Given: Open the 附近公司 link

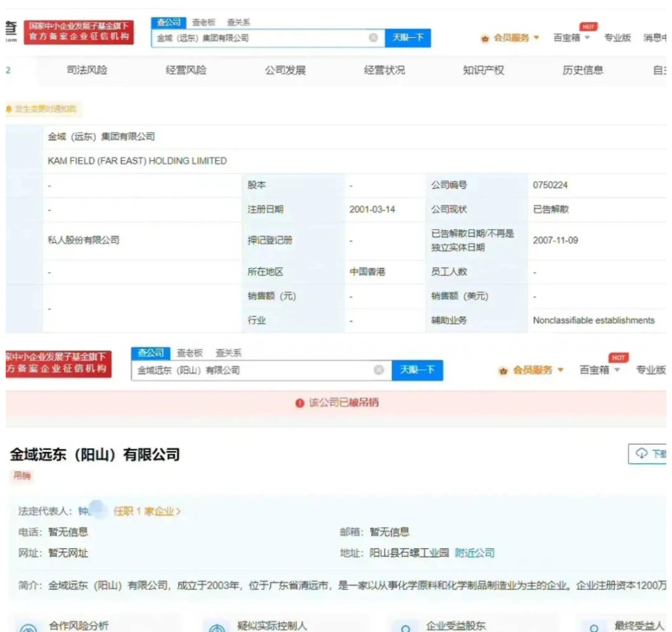Looking at the screenshot, I should tap(474, 553).
